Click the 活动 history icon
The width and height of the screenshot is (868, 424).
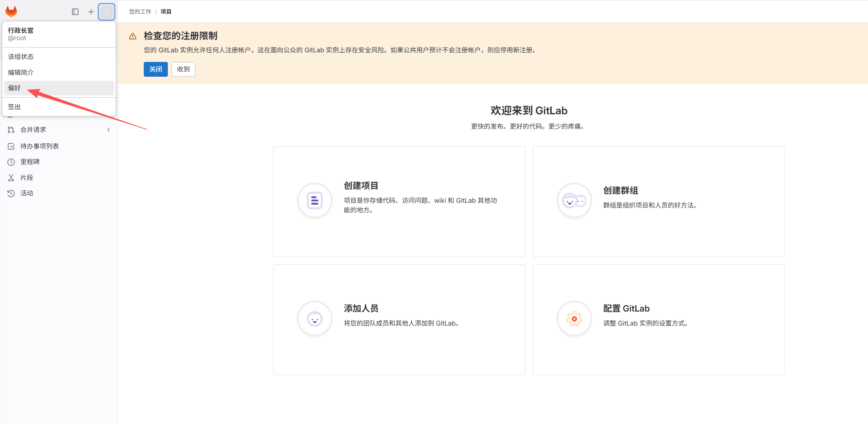point(11,193)
